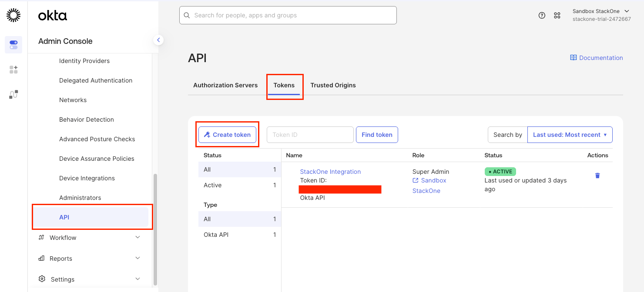This screenshot has width=644, height=292.
Task: Expand the Reports section chevron
Action: 138,258
